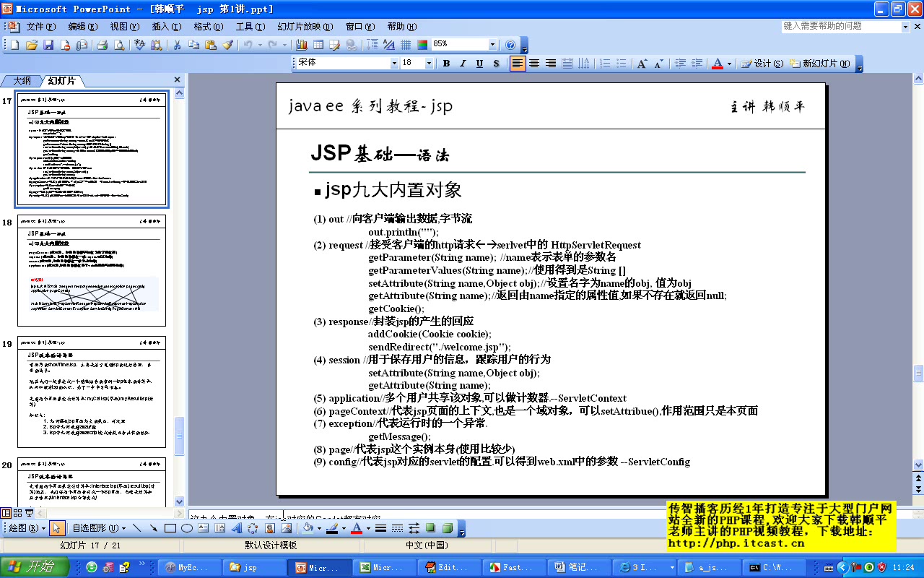Click the 设计 Design button

[762, 64]
